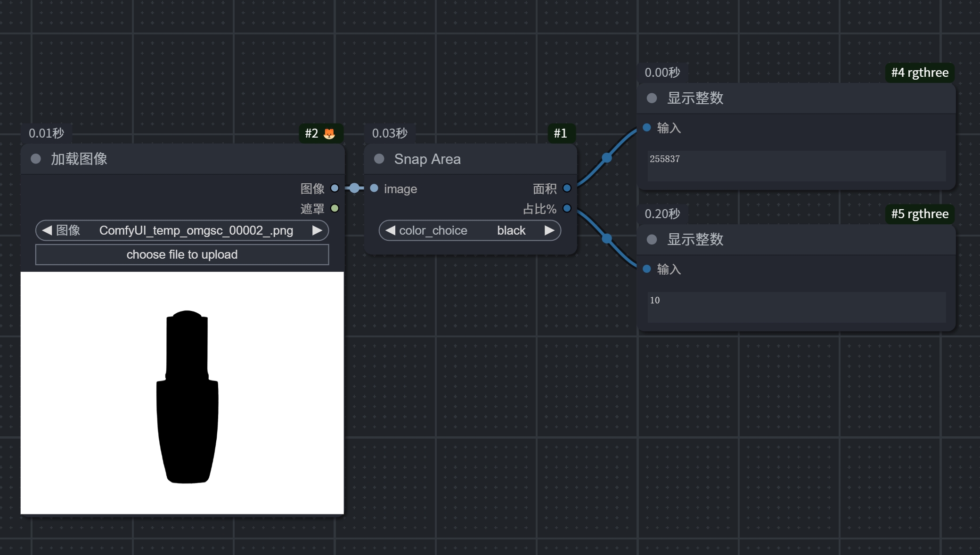Click the 输入 input port on node #4
The image size is (980, 555).
point(647,127)
